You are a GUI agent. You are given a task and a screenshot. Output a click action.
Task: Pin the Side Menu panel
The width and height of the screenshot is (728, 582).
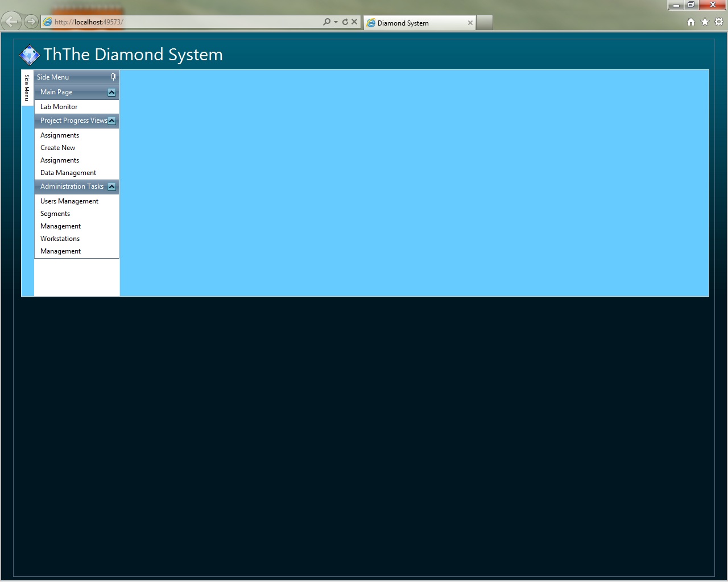tap(113, 77)
